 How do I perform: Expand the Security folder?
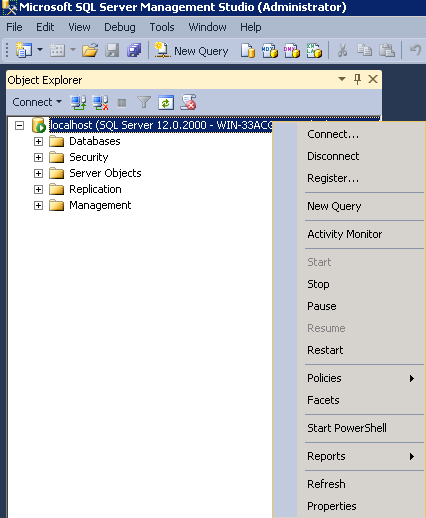[38, 157]
